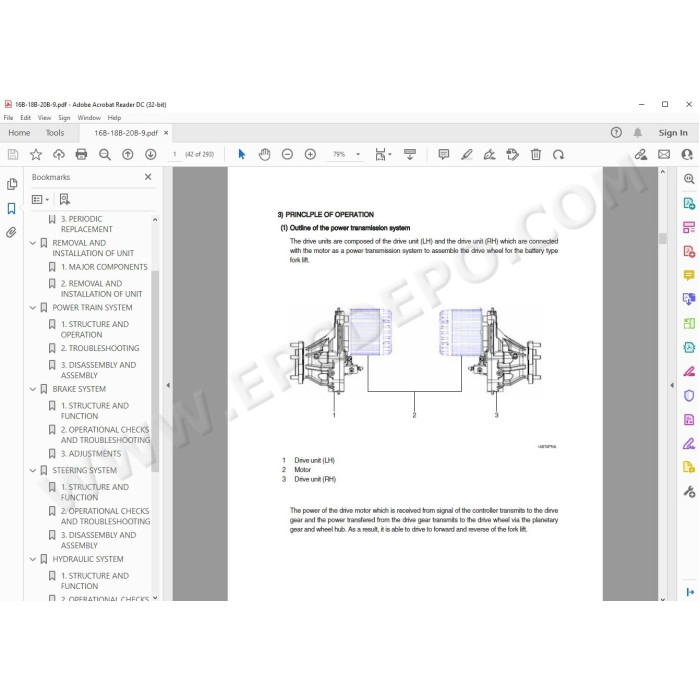Viewport: 700px width, 700px height.
Task: Open the 3. ADJUSTMENTS bookmark
Action: coord(91,454)
